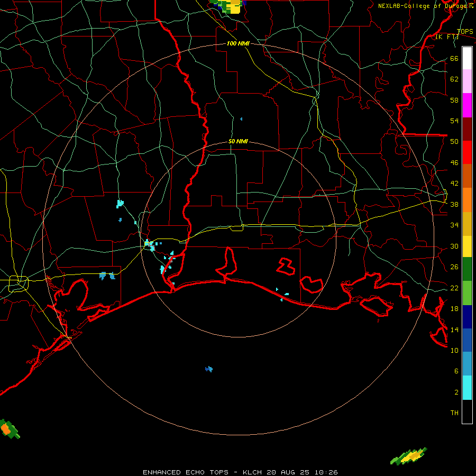The width and height of the screenshot is (476, 476).
Task: Click the light pink 62 color swatch
Action: [467, 81]
